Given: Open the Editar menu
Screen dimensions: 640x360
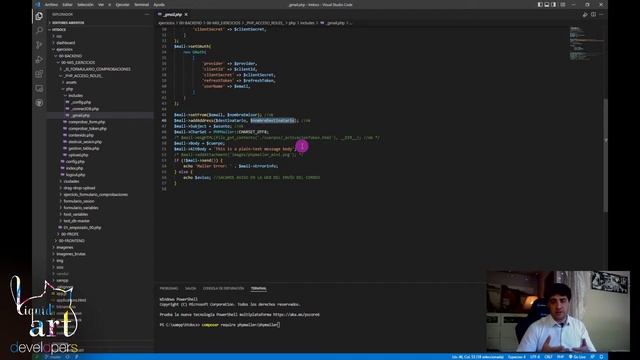Looking at the screenshot, I should point(67,4).
